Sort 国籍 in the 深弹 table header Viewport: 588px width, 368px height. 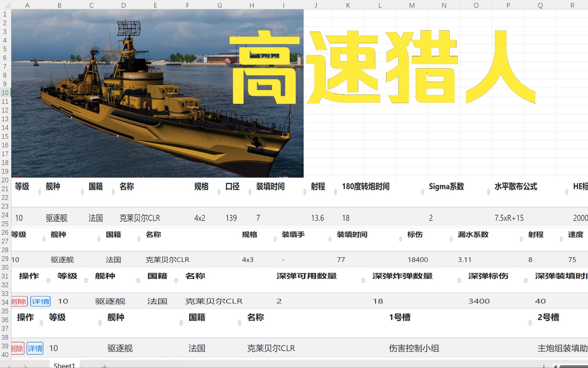click(176, 280)
